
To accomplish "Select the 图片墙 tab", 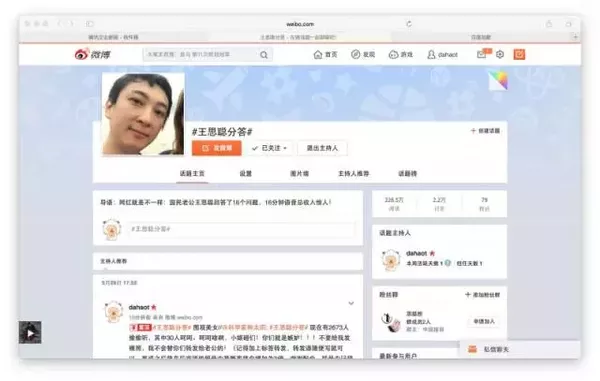I will [299, 174].
